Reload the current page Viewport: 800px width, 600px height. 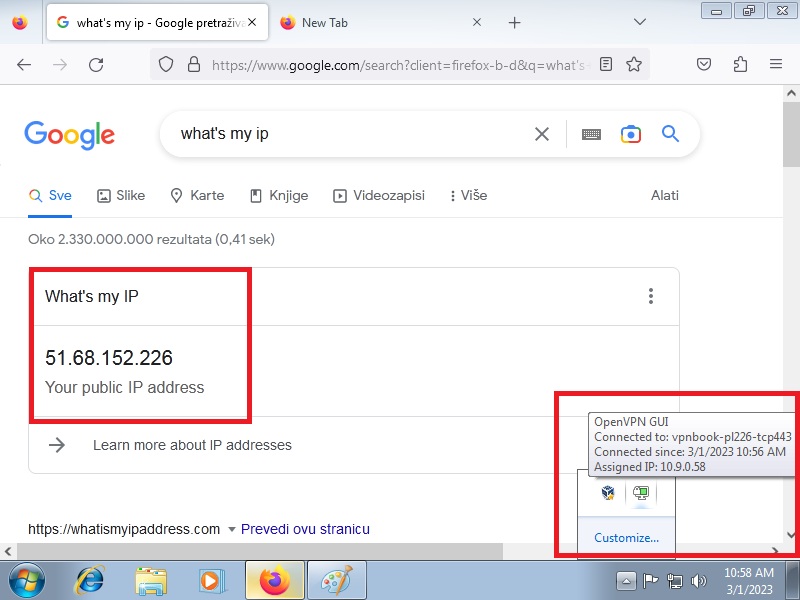point(96,64)
